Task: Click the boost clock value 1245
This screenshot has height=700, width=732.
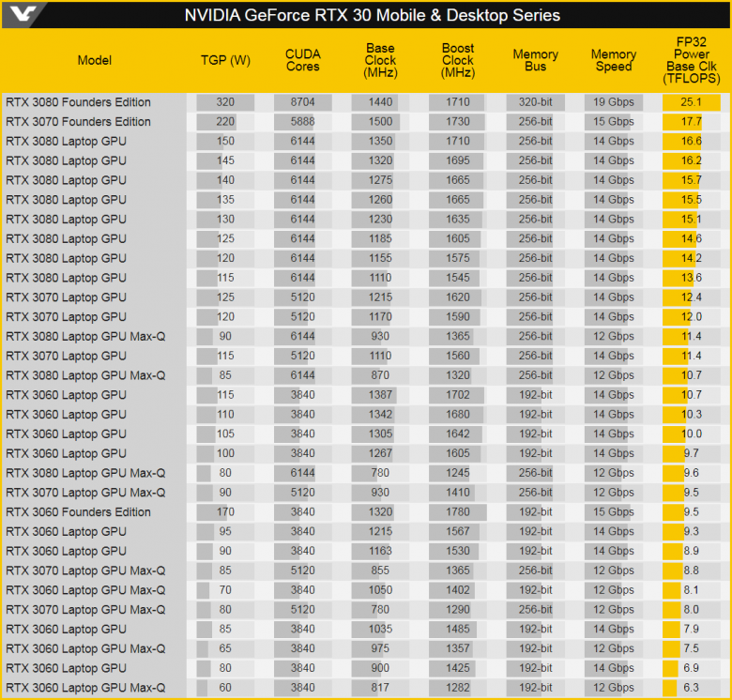Action: tap(458, 473)
